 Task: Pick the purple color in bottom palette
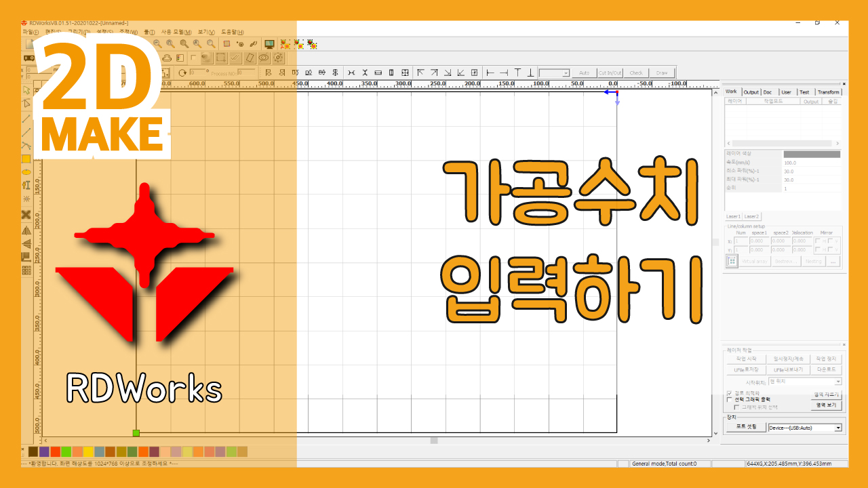coord(44,451)
